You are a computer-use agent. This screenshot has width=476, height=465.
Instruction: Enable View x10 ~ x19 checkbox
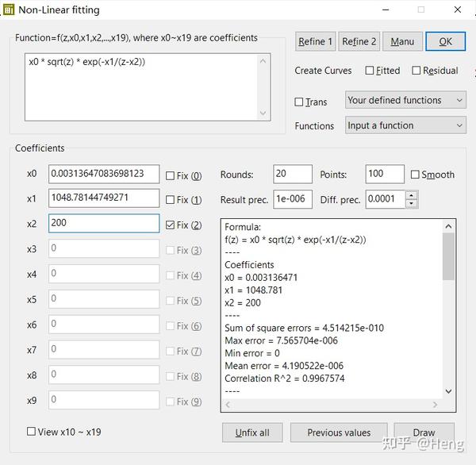(x=31, y=432)
